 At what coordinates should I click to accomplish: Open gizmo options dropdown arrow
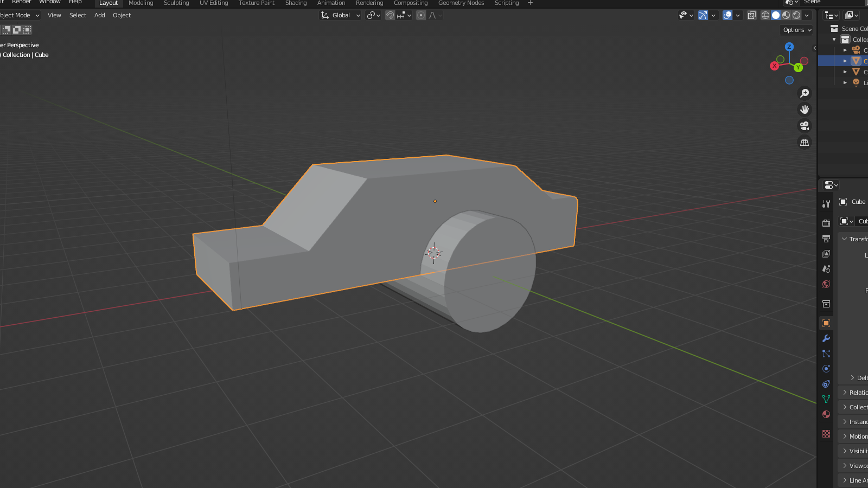pyautogui.click(x=713, y=15)
